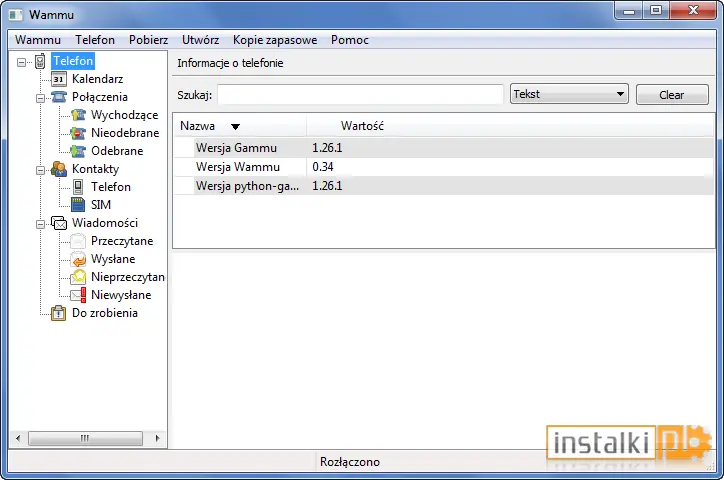Click the Kontakty people icon

[x=59, y=169]
